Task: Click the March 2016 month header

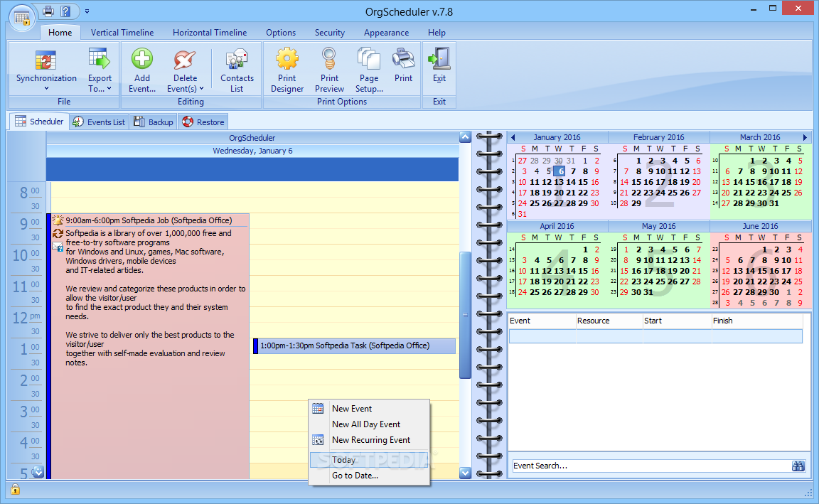Action: click(x=760, y=137)
